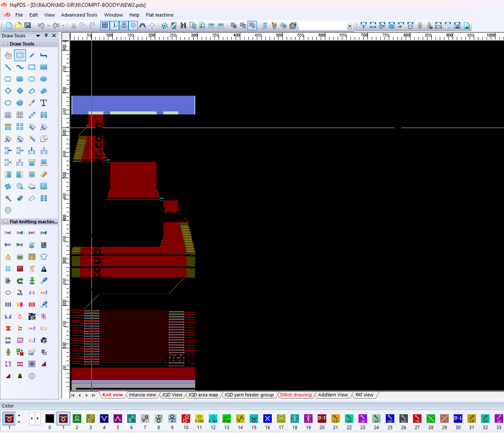Click the Internet Explorer icon in toolbar
504x433 pixels.
[x=293, y=26]
